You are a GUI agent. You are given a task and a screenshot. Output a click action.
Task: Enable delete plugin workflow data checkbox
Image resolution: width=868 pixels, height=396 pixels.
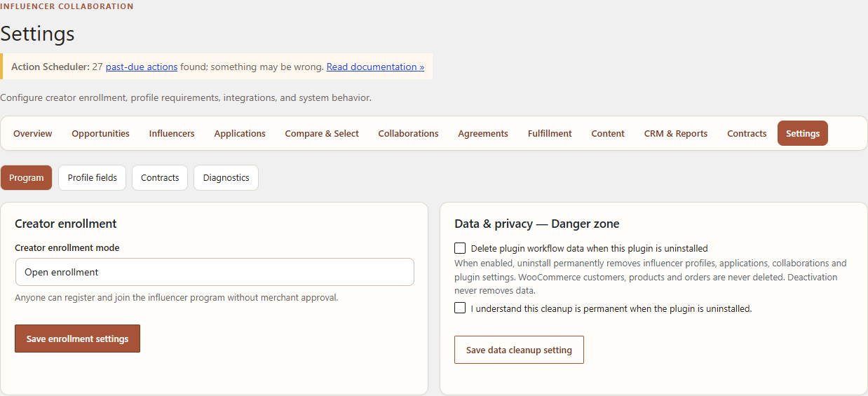pos(460,248)
